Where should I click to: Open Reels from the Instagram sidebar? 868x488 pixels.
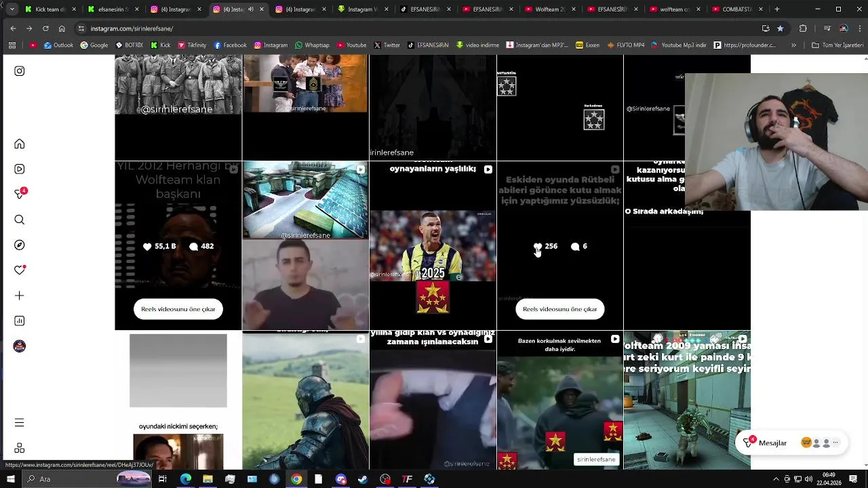tap(20, 169)
